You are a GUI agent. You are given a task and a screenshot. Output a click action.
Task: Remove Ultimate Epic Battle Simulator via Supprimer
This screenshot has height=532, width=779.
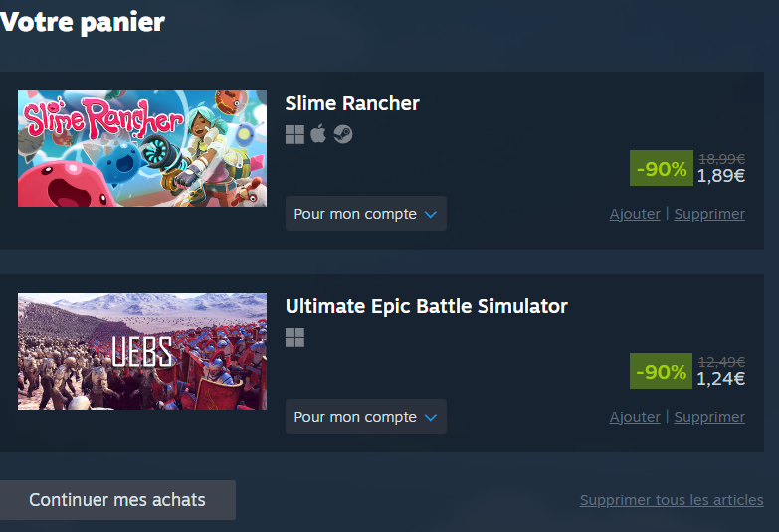709,417
